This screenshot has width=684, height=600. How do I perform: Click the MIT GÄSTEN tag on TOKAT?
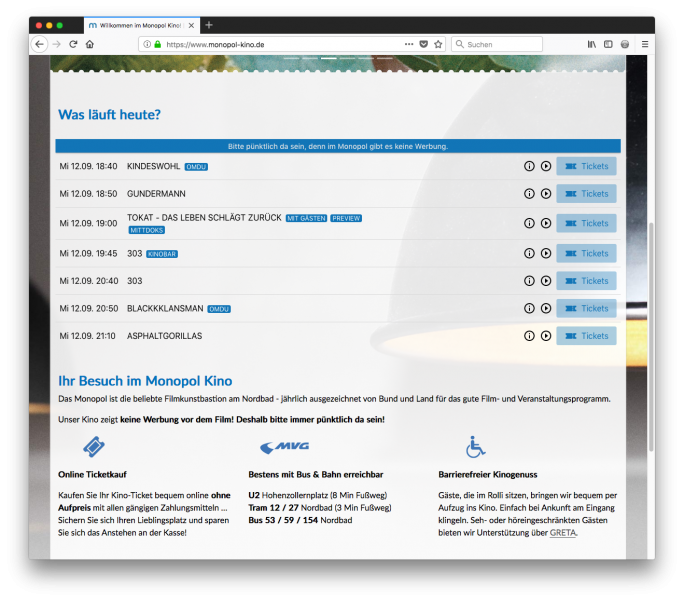(x=306, y=219)
